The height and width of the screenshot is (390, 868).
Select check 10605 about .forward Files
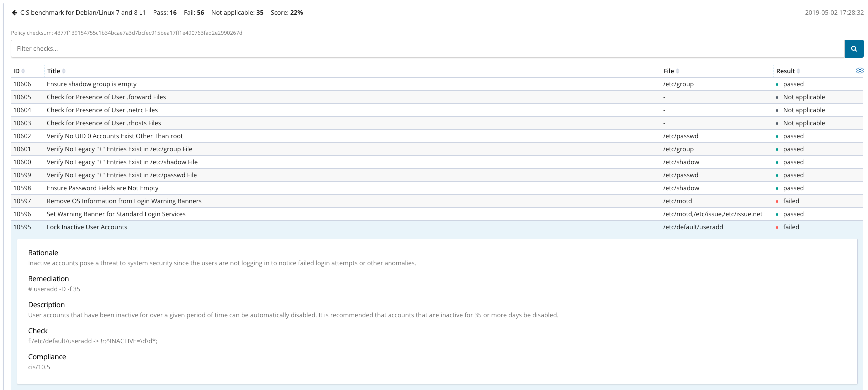tap(106, 97)
